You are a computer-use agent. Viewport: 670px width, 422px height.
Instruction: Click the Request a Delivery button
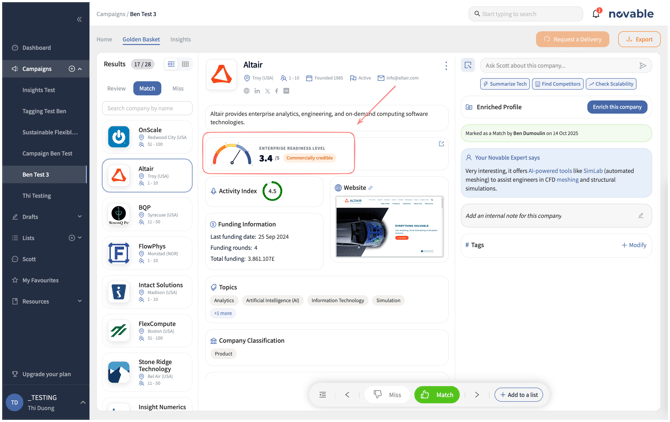point(573,39)
